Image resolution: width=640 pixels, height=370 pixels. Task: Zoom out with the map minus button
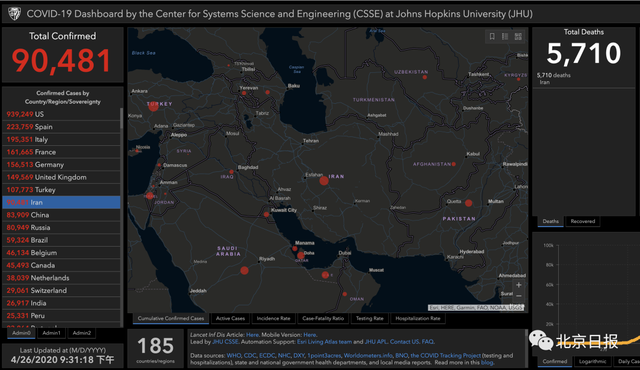tap(518, 296)
